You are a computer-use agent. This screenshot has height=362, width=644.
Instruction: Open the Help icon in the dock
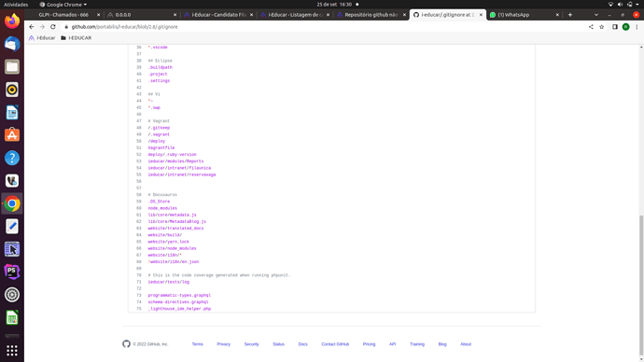[x=12, y=158]
